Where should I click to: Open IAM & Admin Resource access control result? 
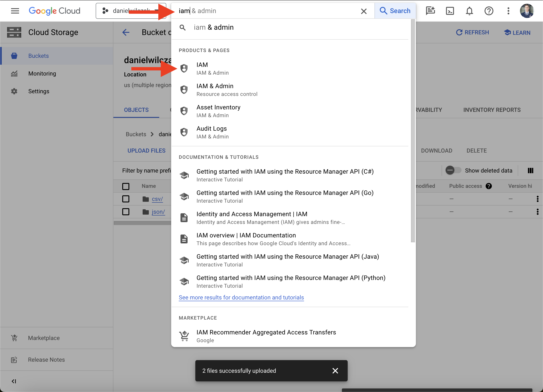point(290,90)
